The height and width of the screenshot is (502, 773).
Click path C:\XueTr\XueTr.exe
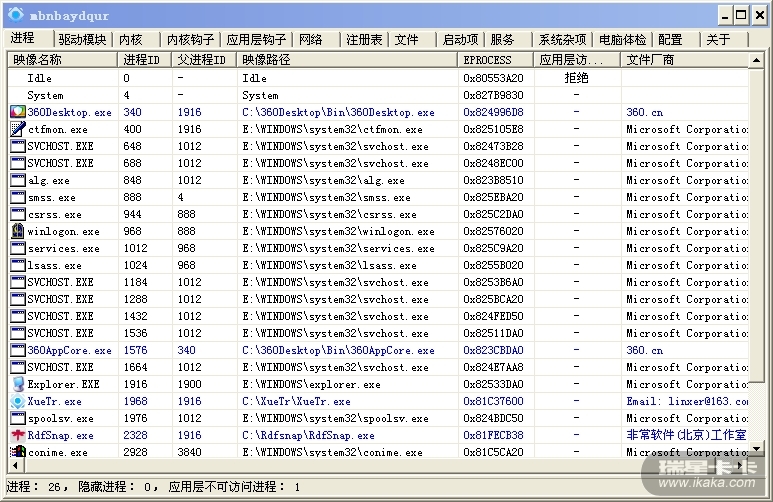296,401
